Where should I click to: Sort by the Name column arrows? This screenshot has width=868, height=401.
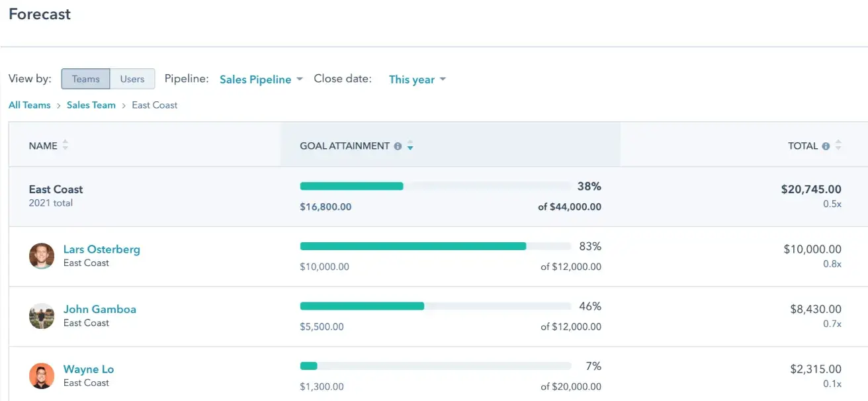[x=65, y=146]
